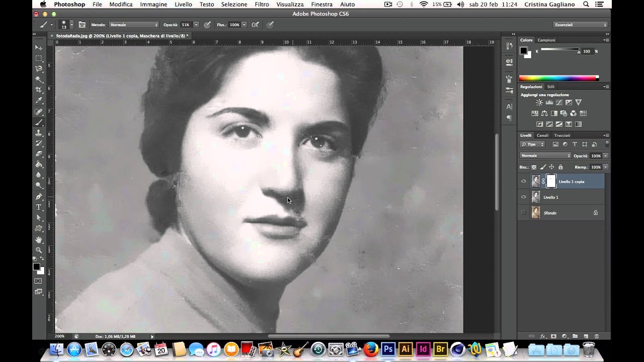This screenshot has height=362, width=644.
Task: Open the brush panel toggle icon
Action: point(82,25)
